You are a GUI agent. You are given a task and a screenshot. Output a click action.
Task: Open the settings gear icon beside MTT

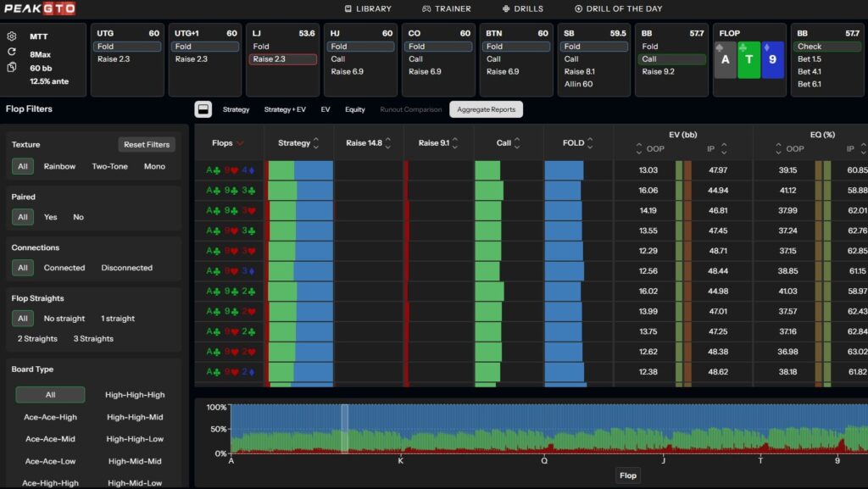pyautogui.click(x=12, y=36)
